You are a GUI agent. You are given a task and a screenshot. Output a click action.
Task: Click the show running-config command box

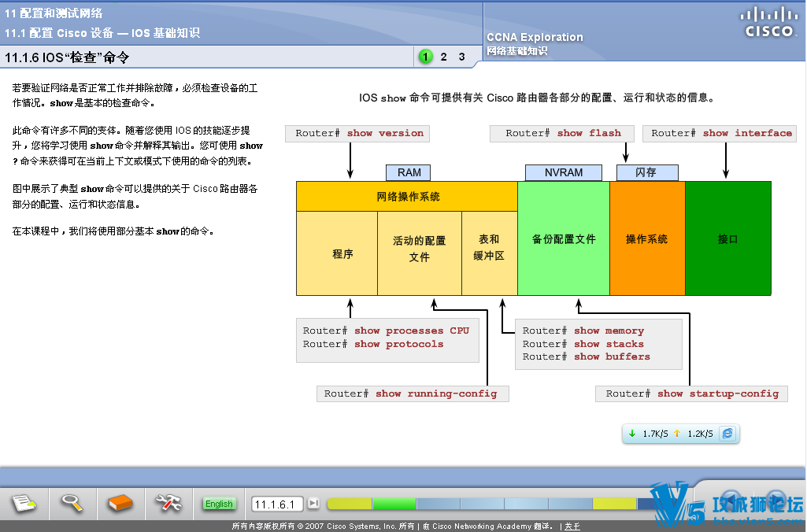click(413, 393)
